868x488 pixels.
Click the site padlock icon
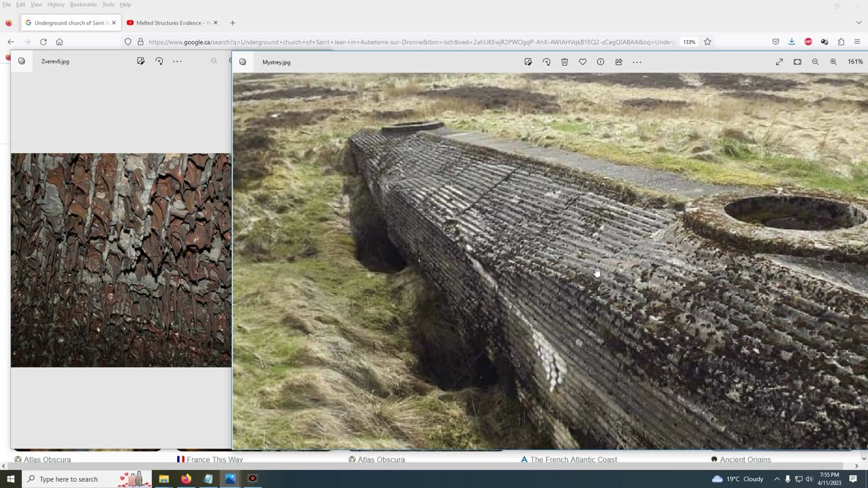tap(140, 41)
